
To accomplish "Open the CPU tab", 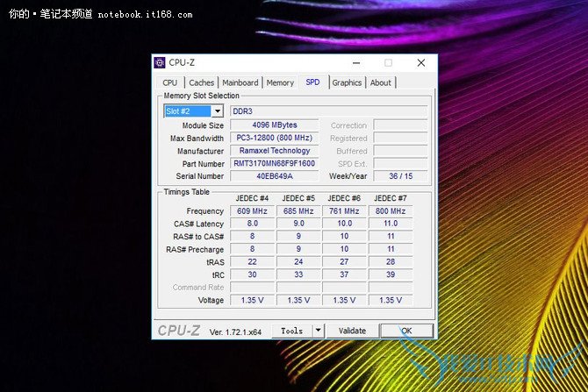I will (170, 82).
